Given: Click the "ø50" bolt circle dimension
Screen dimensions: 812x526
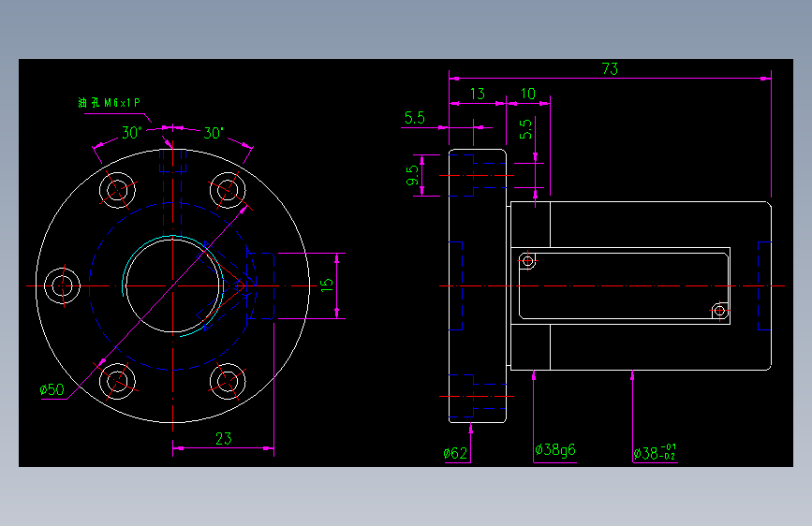Looking at the screenshot, I should (x=52, y=390).
